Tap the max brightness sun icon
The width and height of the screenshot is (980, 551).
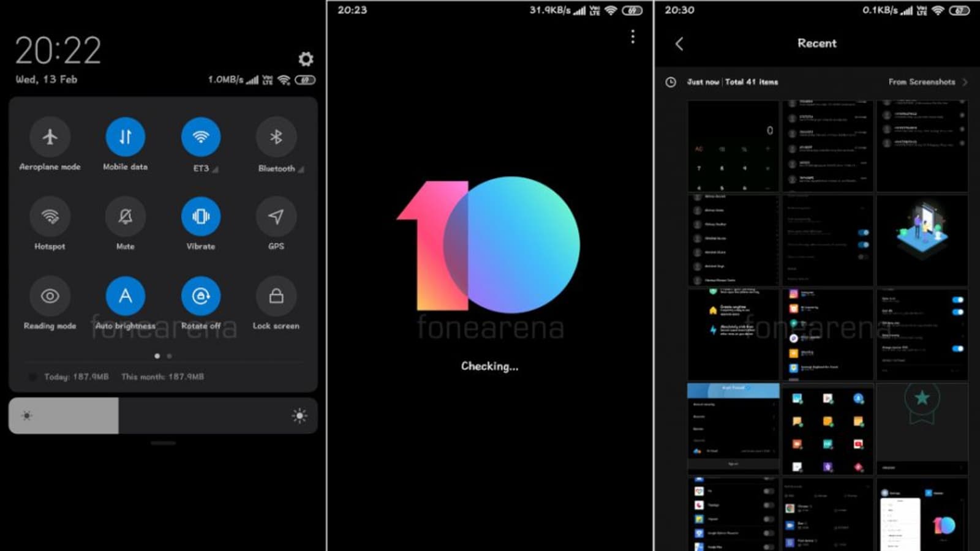tap(300, 416)
